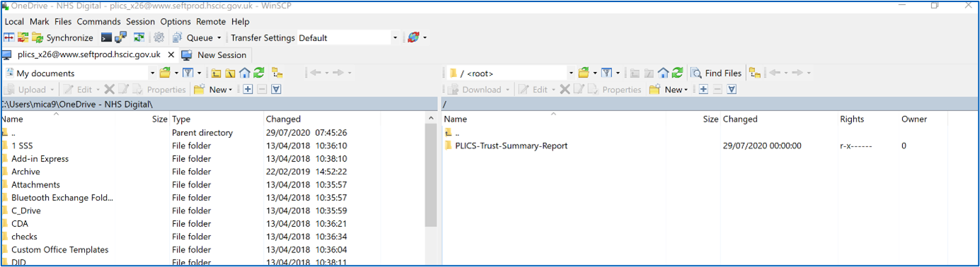The width and height of the screenshot is (980, 267).
Task: Open the Session menu
Action: tap(140, 22)
